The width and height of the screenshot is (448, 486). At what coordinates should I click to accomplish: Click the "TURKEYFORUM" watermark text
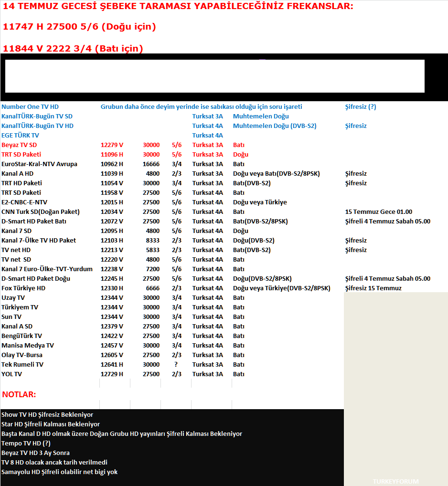click(395, 481)
